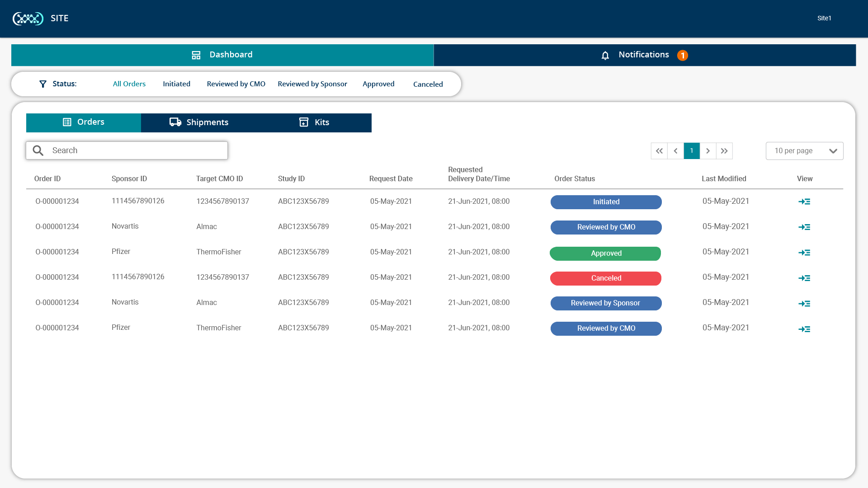Screen dimensions: 868x488
Task: Click the company logo in the top bar
Action: [28, 19]
